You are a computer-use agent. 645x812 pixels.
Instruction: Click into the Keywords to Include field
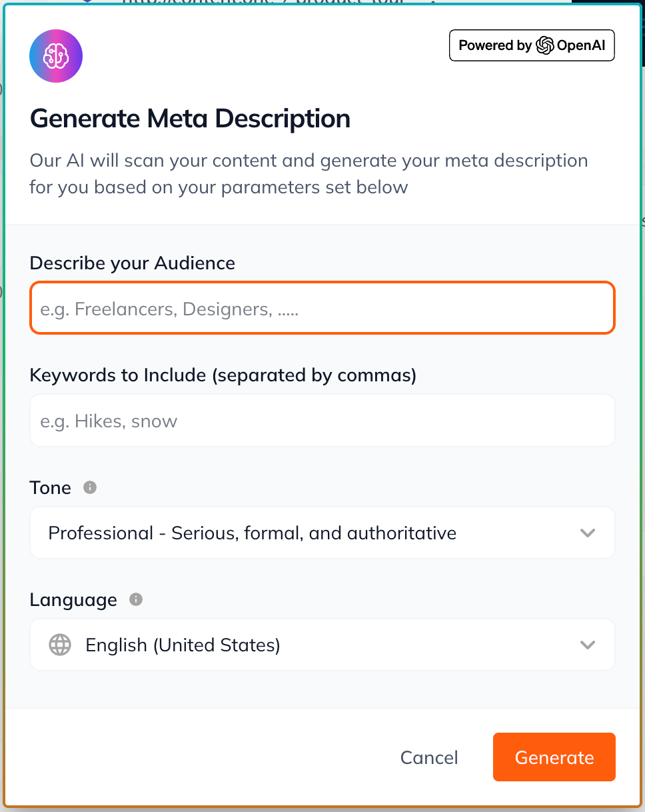322,421
